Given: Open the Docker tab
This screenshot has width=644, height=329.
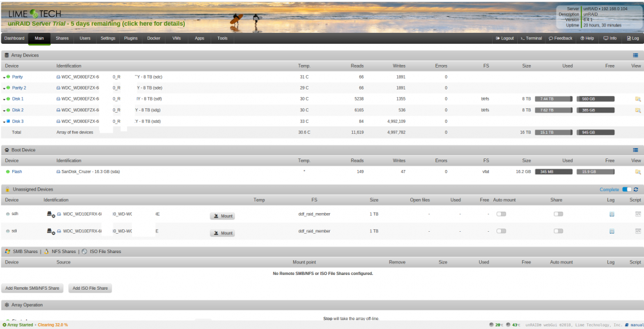Looking at the screenshot, I should click(154, 38).
